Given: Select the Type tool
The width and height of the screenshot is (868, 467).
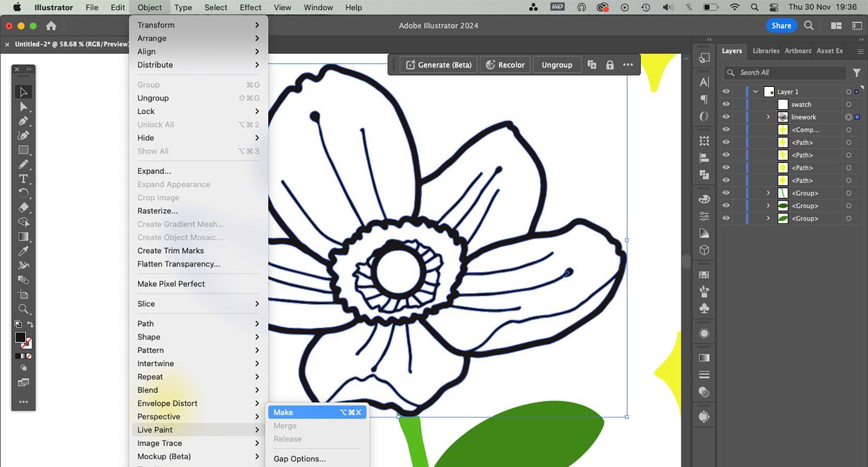Looking at the screenshot, I should point(23,179).
